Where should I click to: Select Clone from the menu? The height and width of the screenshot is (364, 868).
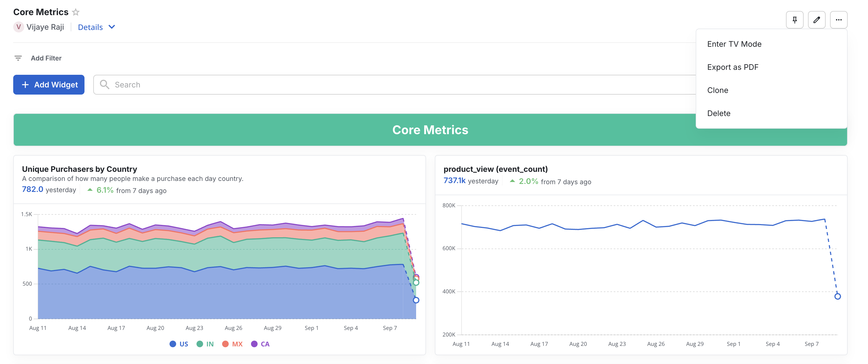[x=718, y=90]
